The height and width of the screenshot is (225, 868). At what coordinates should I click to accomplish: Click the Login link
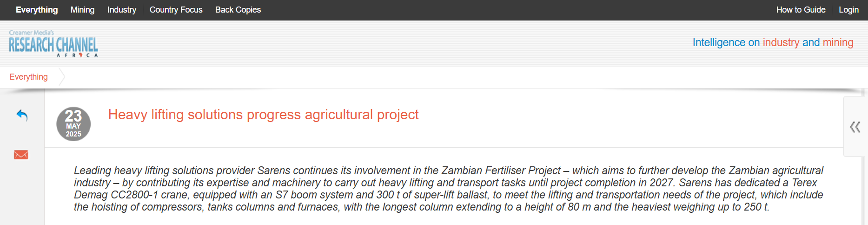coord(848,10)
